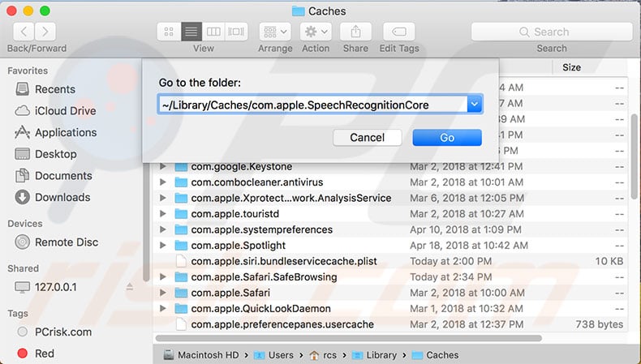Click Caches in the path bar
The height and width of the screenshot is (364, 641).
435,355
